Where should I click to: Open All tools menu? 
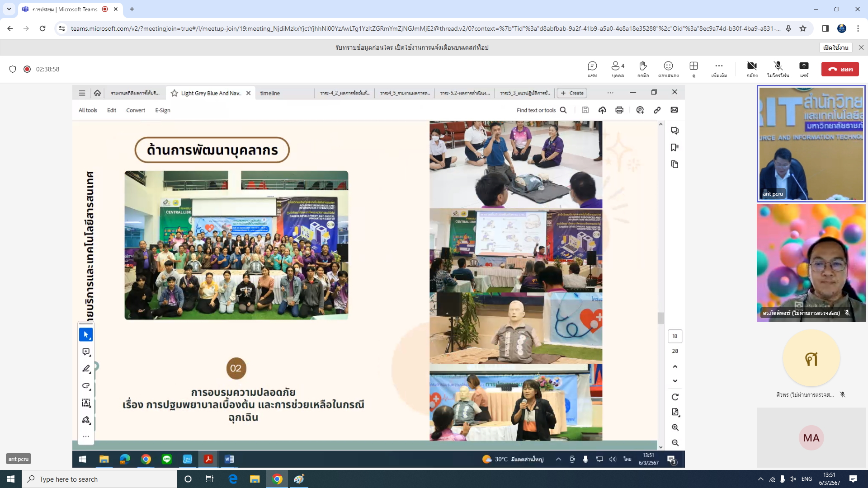(88, 110)
